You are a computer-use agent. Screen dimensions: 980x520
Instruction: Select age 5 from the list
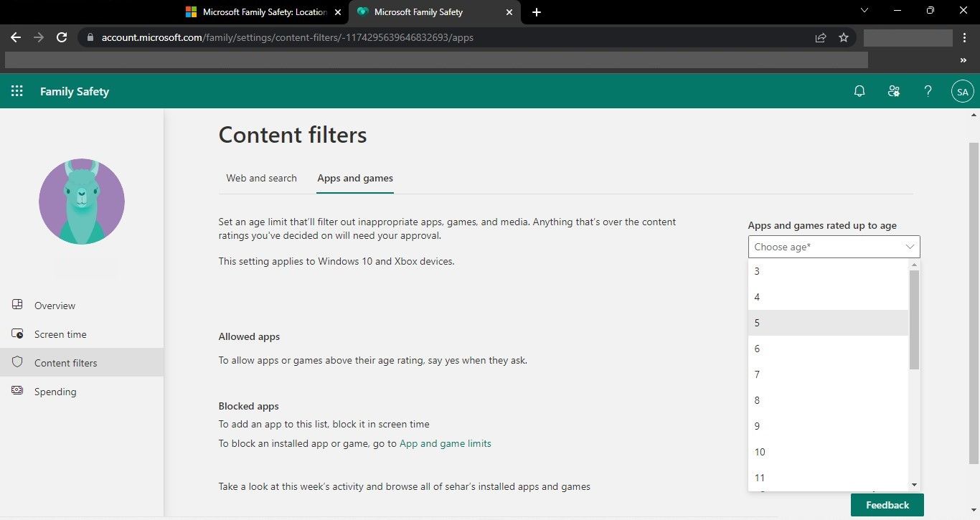[x=828, y=323]
